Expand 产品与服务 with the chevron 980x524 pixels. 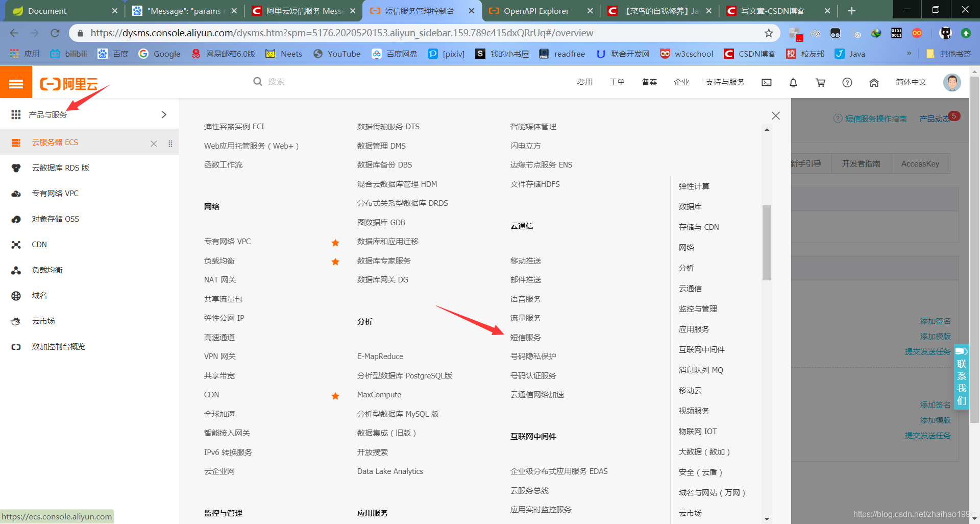[x=164, y=114]
